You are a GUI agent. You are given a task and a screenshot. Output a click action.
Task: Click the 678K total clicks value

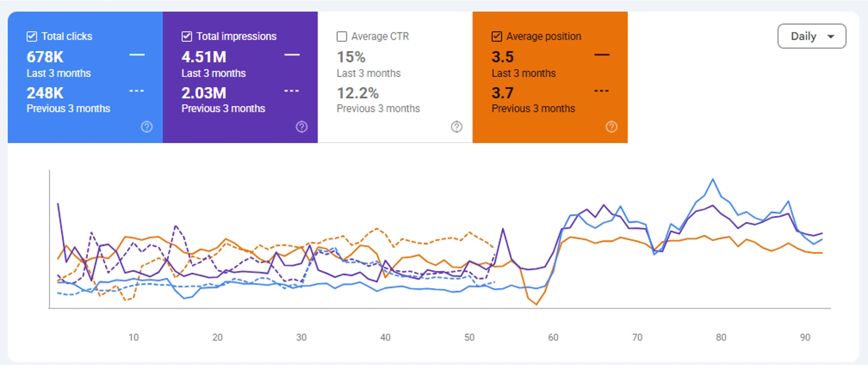45,57
